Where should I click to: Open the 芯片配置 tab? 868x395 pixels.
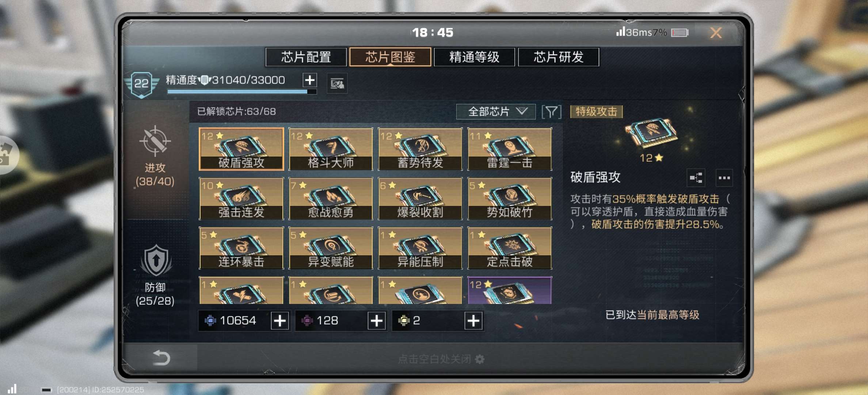point(306,57)
